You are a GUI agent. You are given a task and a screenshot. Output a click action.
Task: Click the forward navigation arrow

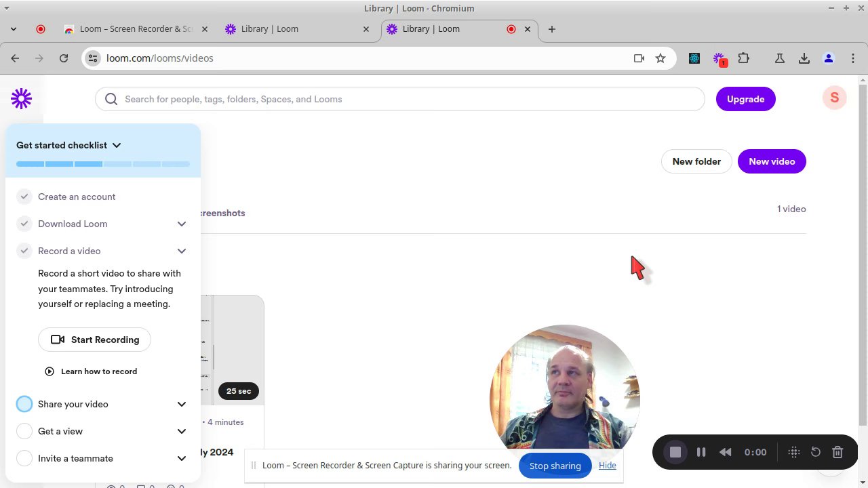coord(39,58)
